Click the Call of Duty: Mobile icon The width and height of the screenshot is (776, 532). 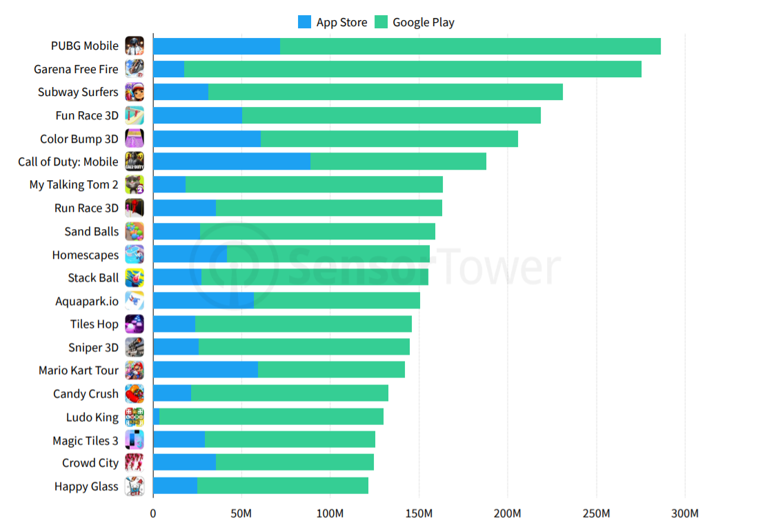pos(135,161)
